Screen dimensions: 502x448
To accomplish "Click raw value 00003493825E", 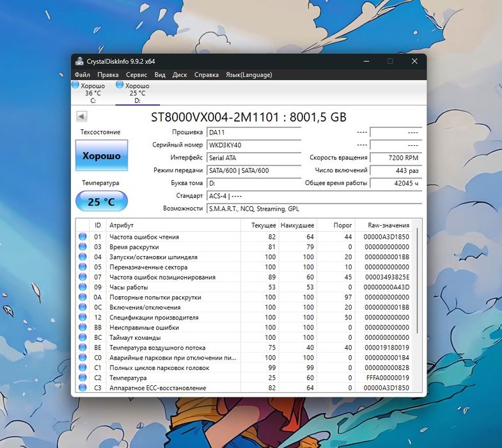I will [x=387, y=277].
